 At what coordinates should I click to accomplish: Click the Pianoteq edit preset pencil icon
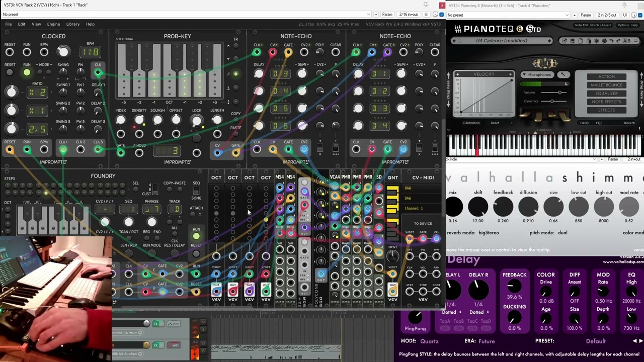coord(565,41)
